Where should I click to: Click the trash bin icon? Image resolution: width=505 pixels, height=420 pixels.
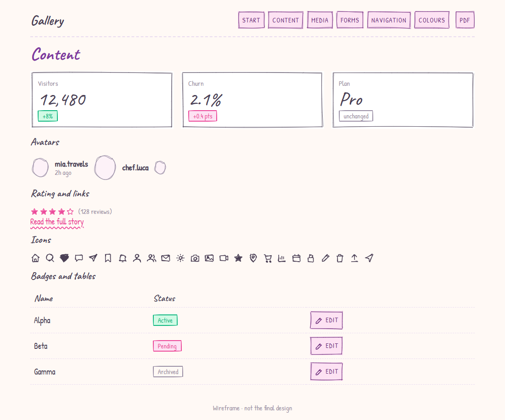click(340, 258)
